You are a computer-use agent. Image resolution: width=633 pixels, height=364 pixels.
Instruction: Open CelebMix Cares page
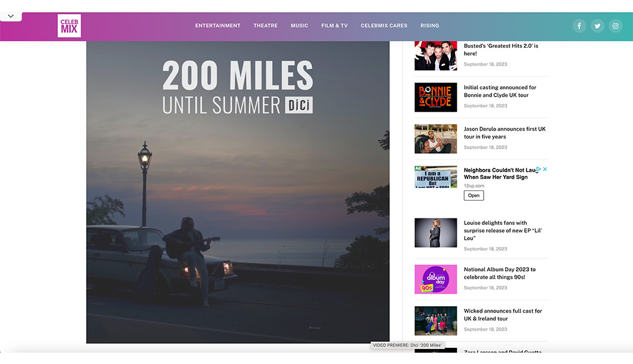(x=384, y=26)
